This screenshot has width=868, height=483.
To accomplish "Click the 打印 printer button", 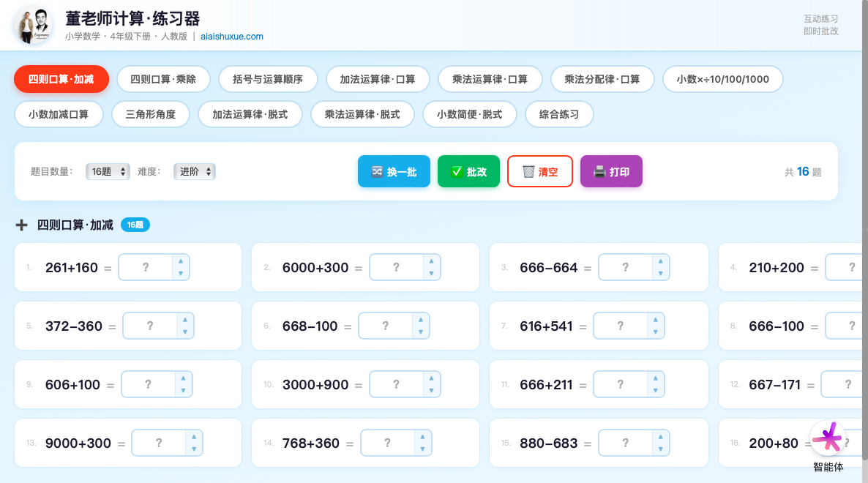I will pyautogui.click(x=611, y=172).
